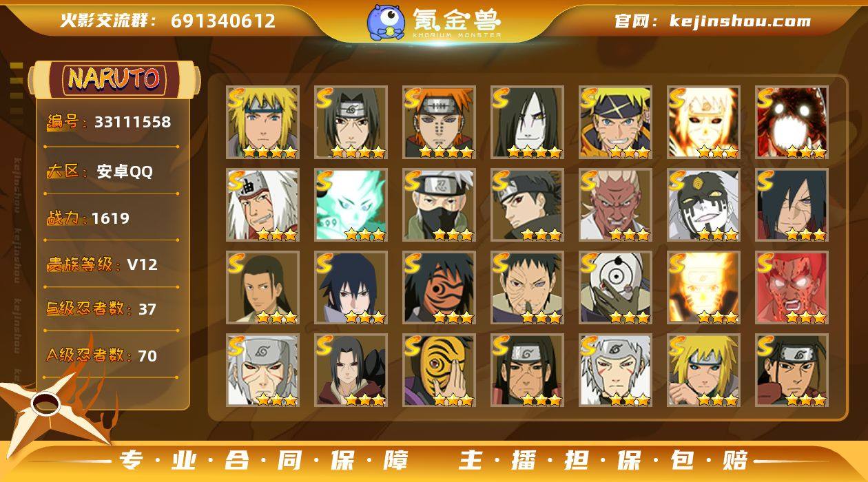Select Minato portrait in first row
Image resolution: width=868 pixels, height=482 pixels.
[x=262, y=122]
